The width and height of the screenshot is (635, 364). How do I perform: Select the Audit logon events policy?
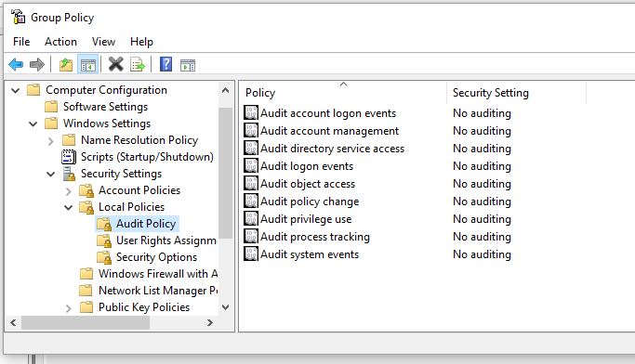[307, 166]
